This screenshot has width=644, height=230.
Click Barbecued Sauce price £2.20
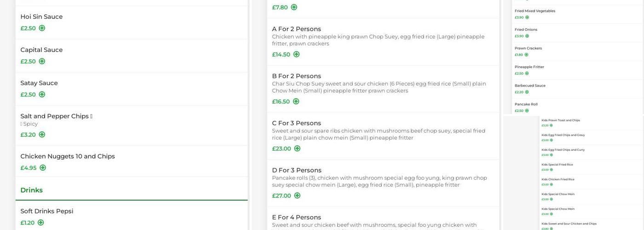pyautogui.click(x=518, y=92)
